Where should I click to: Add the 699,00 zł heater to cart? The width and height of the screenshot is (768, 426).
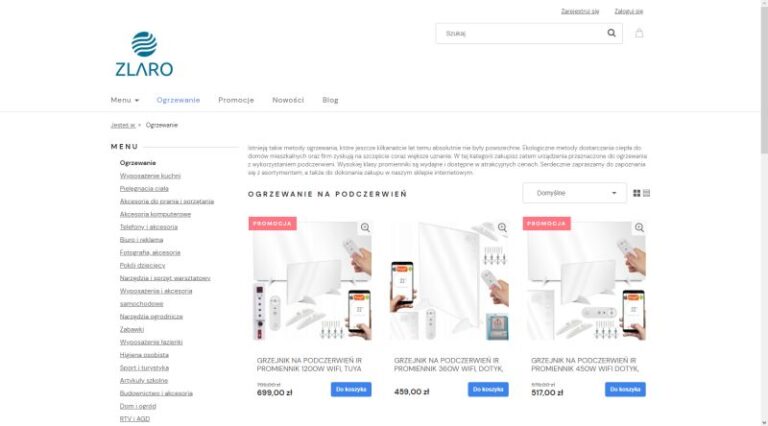click(351, 389)
